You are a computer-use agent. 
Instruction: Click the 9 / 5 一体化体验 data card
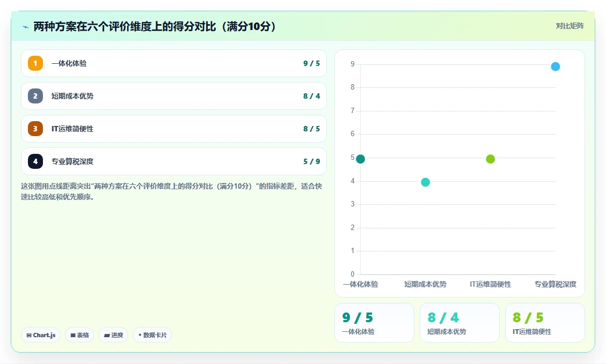[374, 323]
